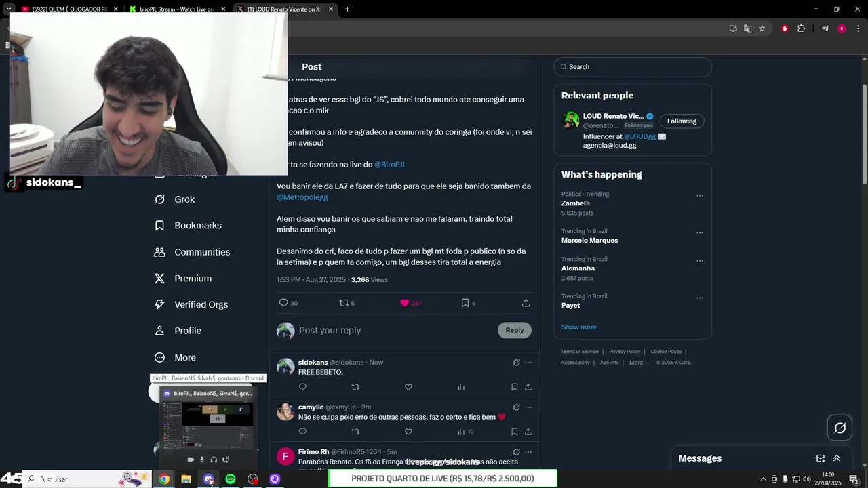Expand the footer More dropdown

639,363
